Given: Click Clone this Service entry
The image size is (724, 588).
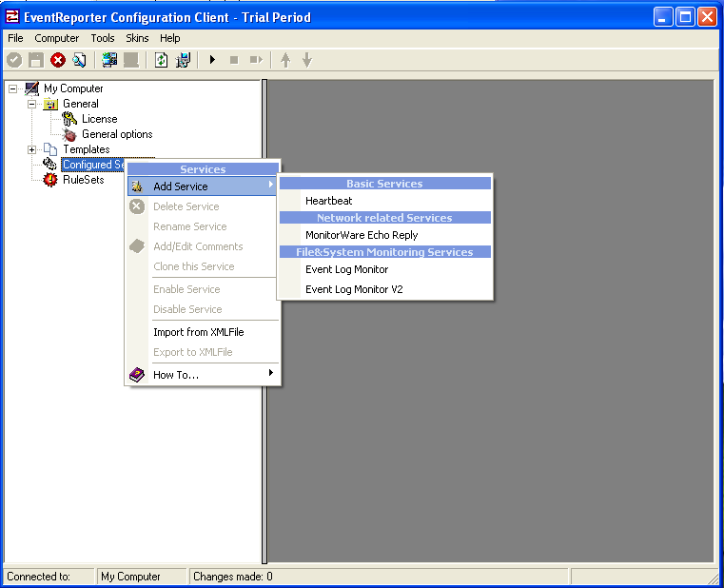Looking at the screenshot, I should point(203,266).
